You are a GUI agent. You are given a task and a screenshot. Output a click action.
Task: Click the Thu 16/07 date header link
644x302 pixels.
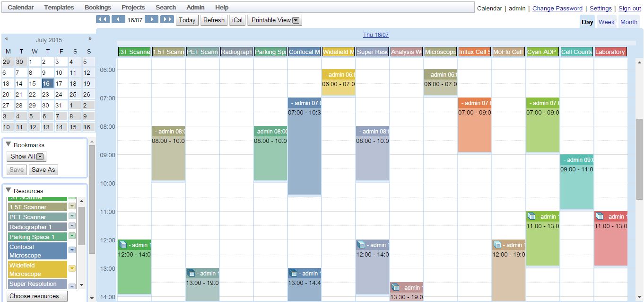pyautogui.click(x=376, y=35)
